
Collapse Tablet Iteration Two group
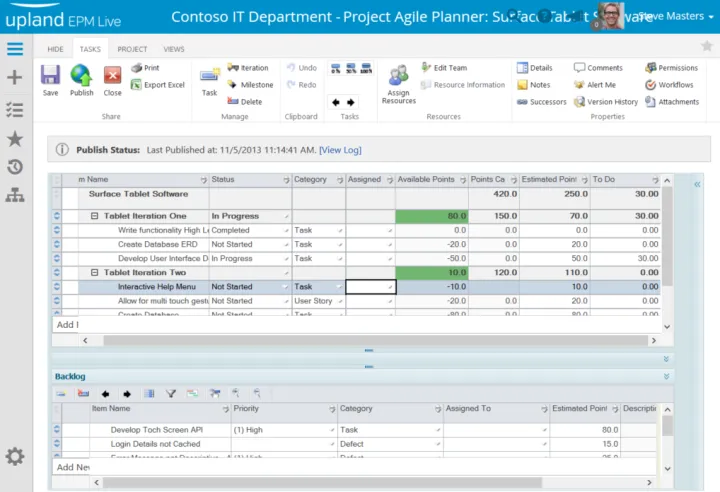(95, 272)
